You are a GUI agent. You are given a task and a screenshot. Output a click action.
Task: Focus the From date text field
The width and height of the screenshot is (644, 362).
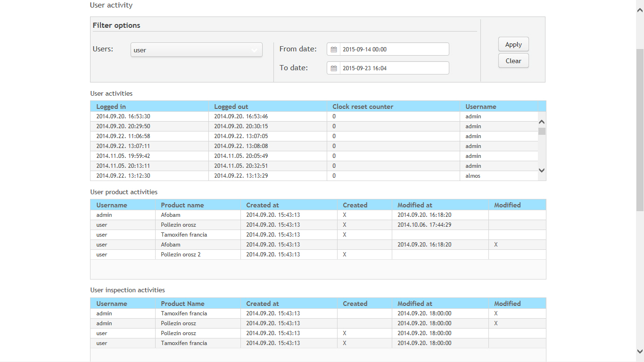[x=394, y=49]
